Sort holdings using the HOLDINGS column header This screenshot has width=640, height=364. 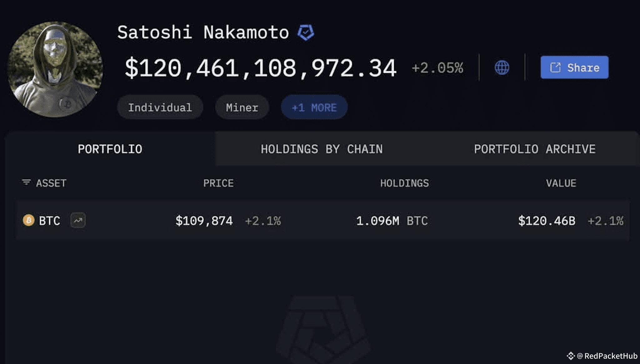pos(405,183)
